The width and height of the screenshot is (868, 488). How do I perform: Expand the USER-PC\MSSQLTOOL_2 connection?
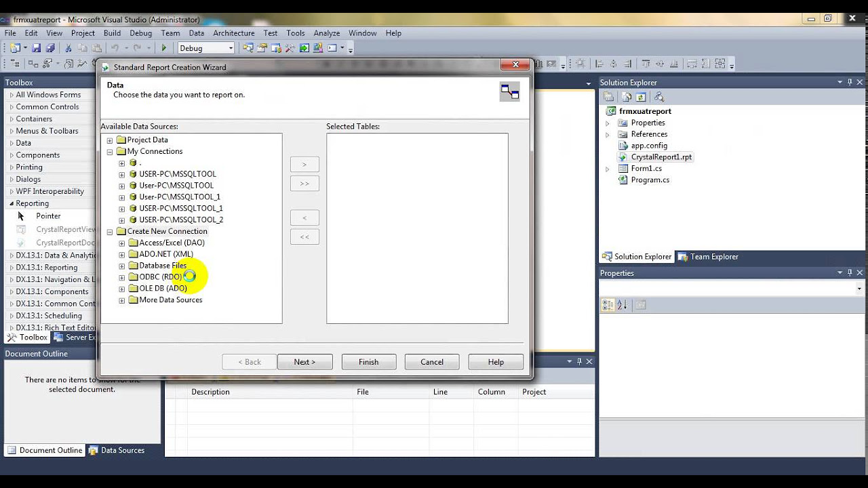(x=122, y=220)
